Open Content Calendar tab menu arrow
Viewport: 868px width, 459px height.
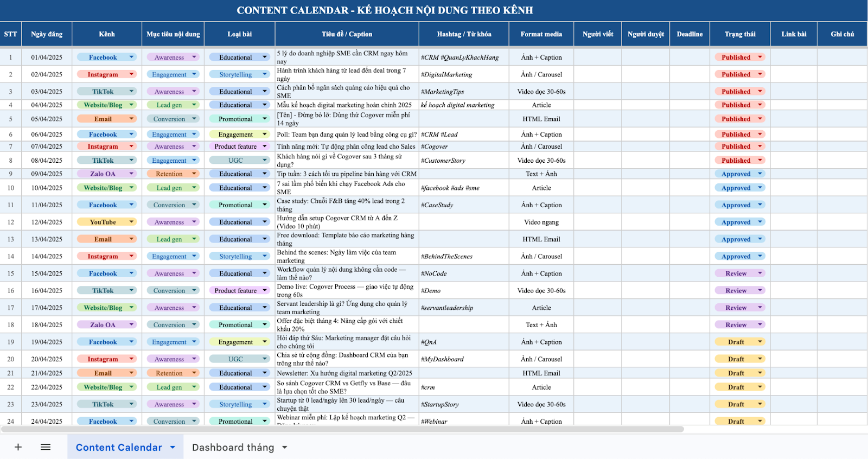click(173, 448)
